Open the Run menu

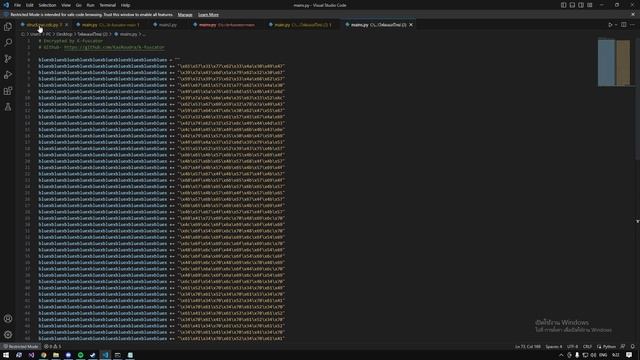coord(91,5)
